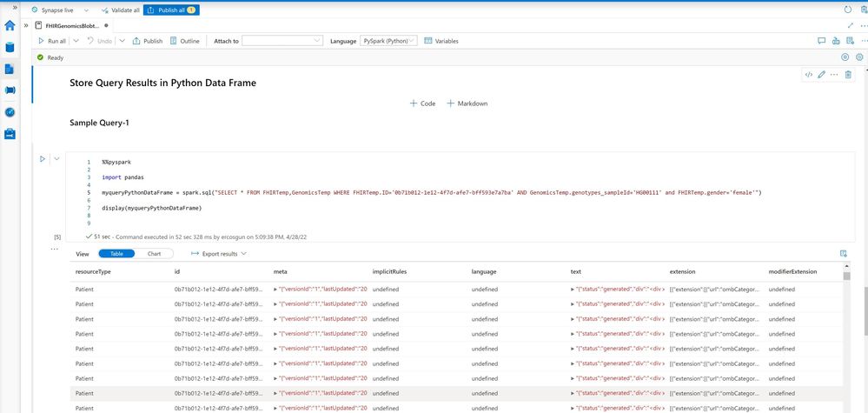
Task: Open the output ellipsis below execution count [5]
Action: coord(54,249)
